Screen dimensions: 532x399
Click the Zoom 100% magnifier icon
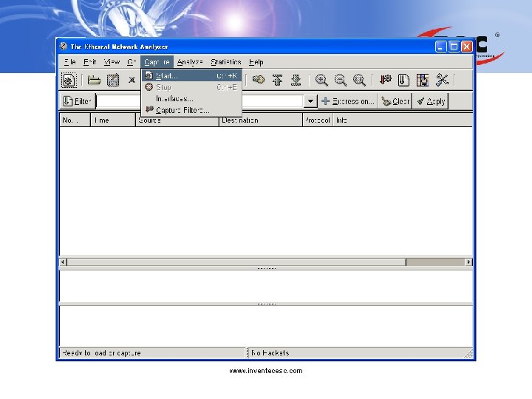pyautogui.click(x=359, y=80)
